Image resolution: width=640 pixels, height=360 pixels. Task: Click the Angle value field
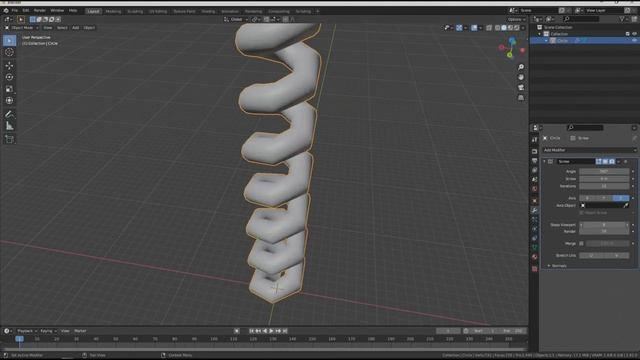(604, 171)
